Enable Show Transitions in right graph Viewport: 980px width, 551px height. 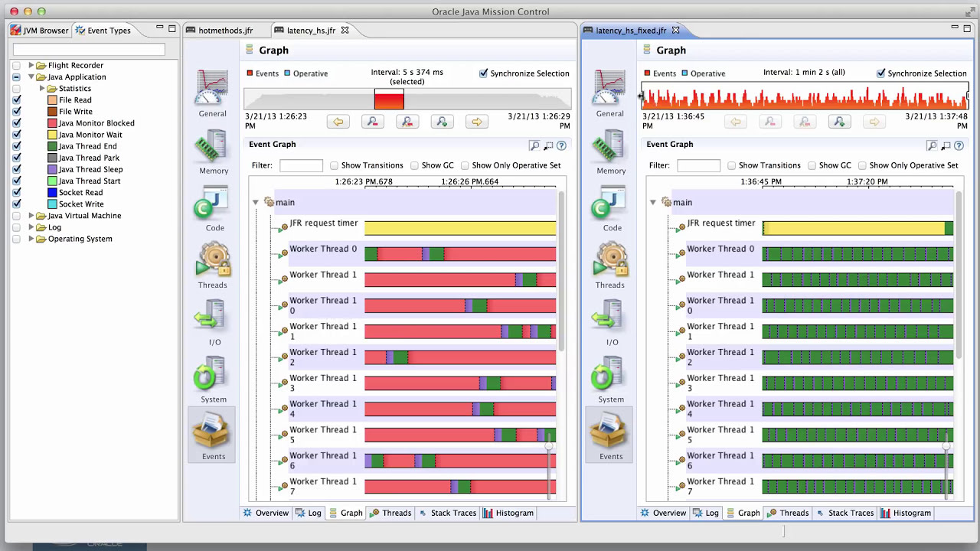click(731, 165)
